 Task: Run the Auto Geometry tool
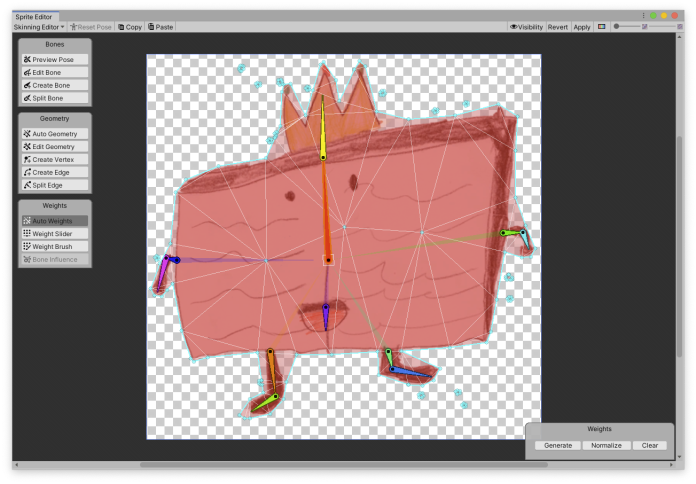coord(55,134)
